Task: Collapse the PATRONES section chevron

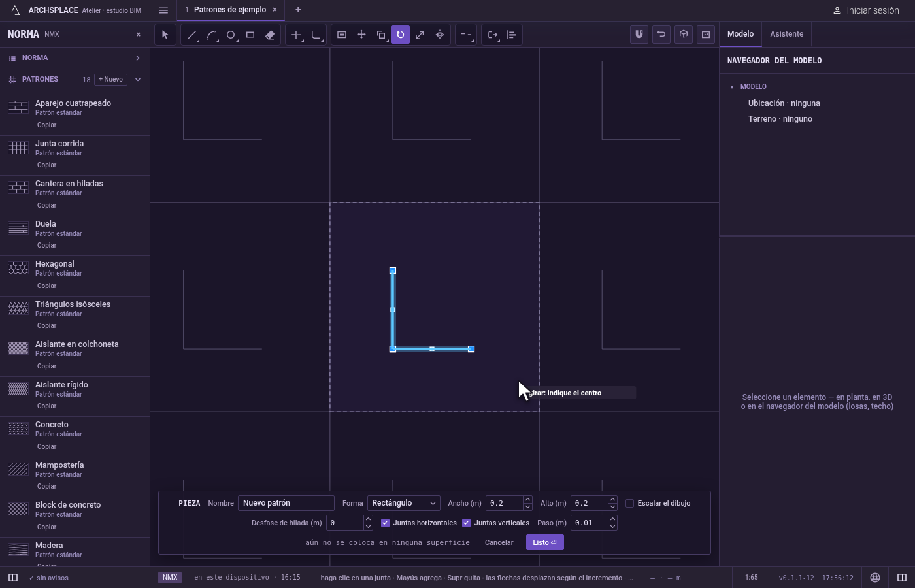Action: (x=138, y=80)
